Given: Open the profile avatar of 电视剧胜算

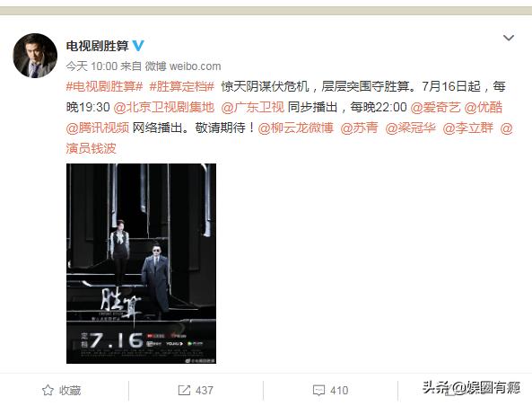Looking at the screenshot, I should 35,56.
